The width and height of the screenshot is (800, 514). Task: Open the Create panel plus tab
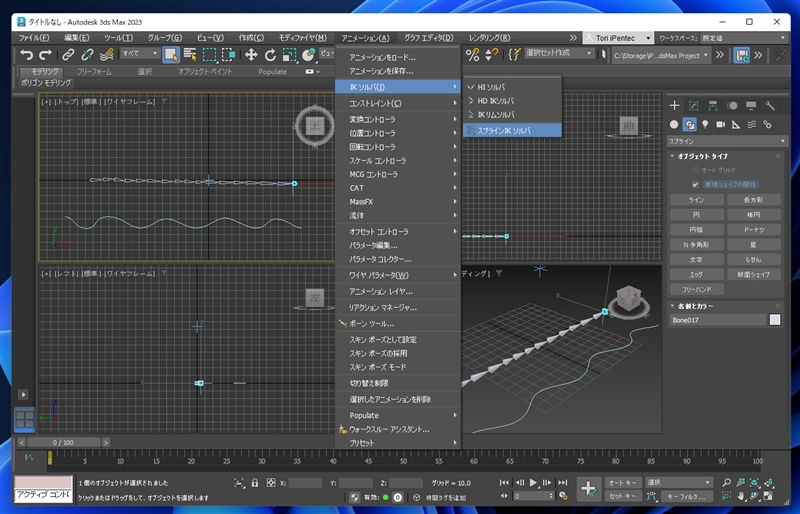click(x=674, y=106)
